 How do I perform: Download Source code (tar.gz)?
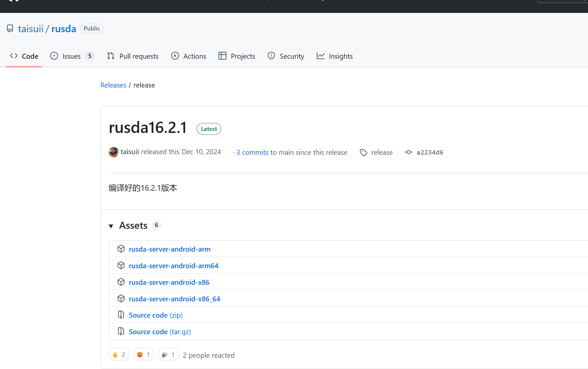pos(160,332)
